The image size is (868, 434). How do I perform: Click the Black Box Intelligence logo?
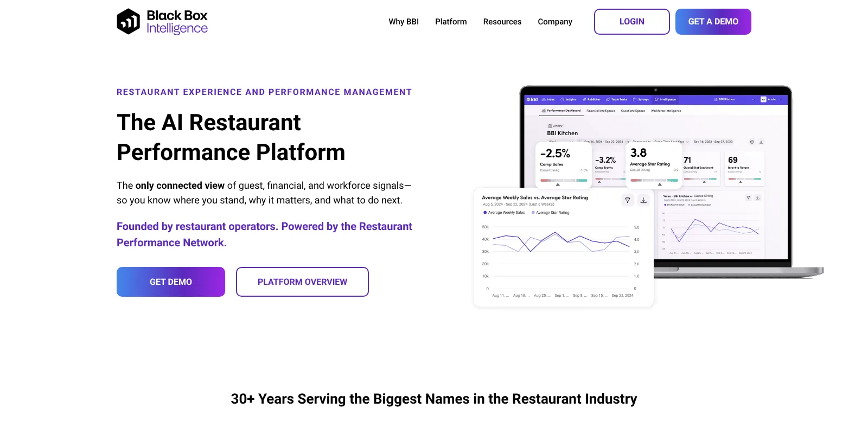162,22
